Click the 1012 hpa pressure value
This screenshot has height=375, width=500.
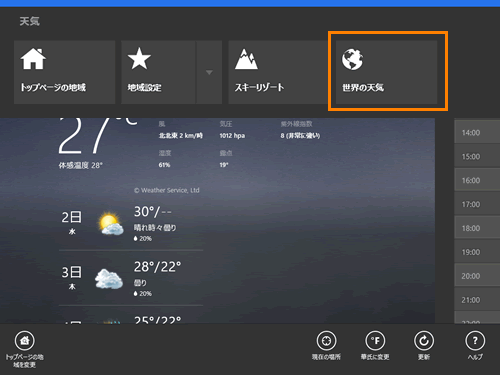232,136
